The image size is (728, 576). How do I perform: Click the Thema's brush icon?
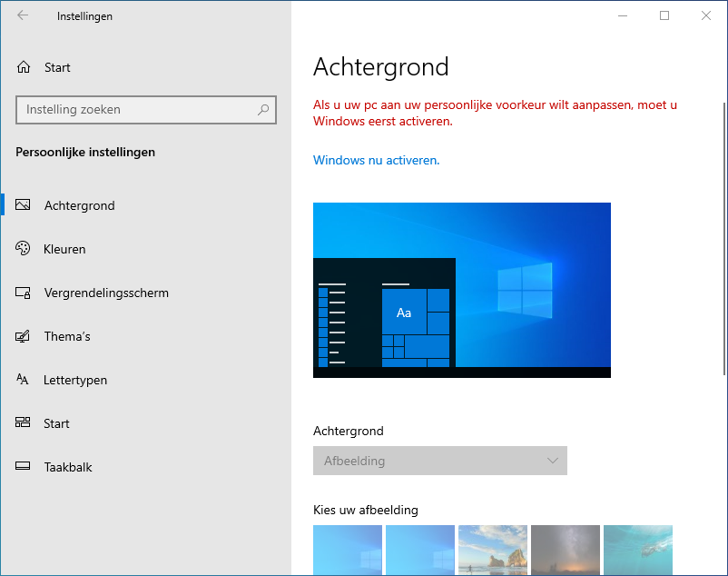pyautogui.click(x=24, y=336)
